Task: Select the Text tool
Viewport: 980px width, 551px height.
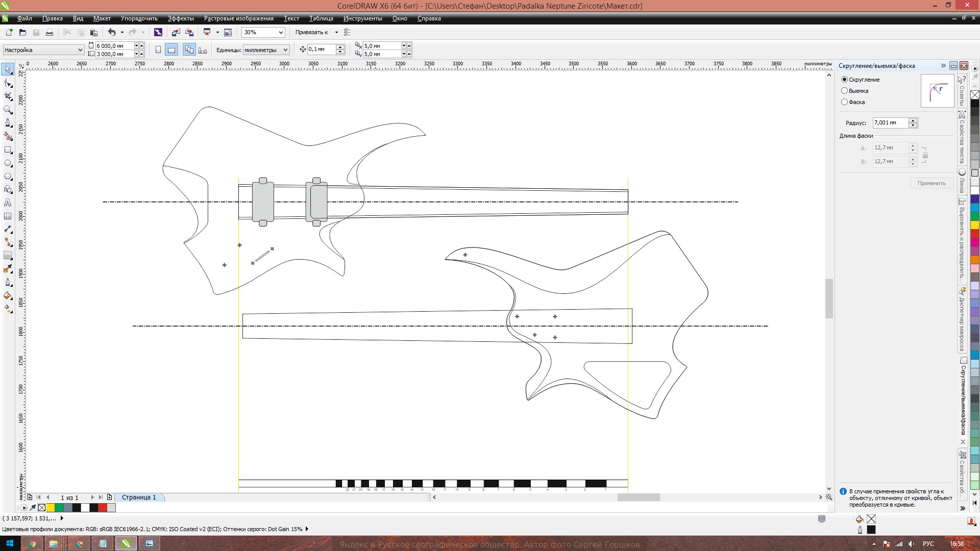Action: point(8,203)
